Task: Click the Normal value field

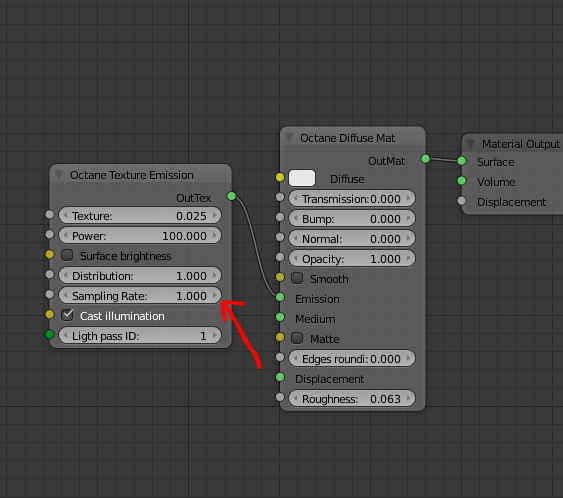Action: tap(352, 238)
